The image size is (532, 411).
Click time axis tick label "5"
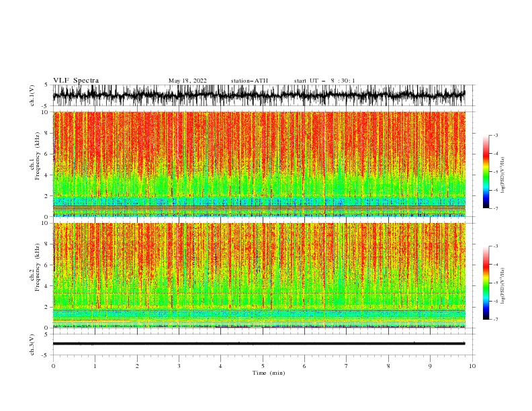(263, 366)
